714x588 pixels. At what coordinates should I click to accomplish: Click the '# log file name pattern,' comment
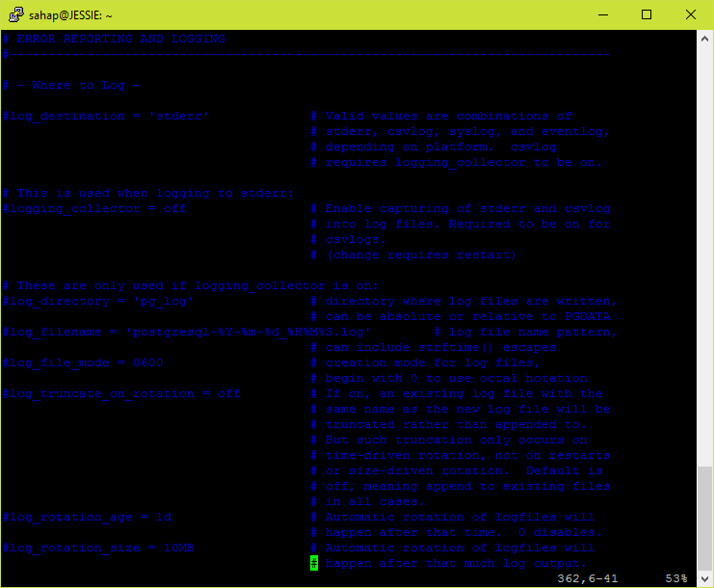526,332
